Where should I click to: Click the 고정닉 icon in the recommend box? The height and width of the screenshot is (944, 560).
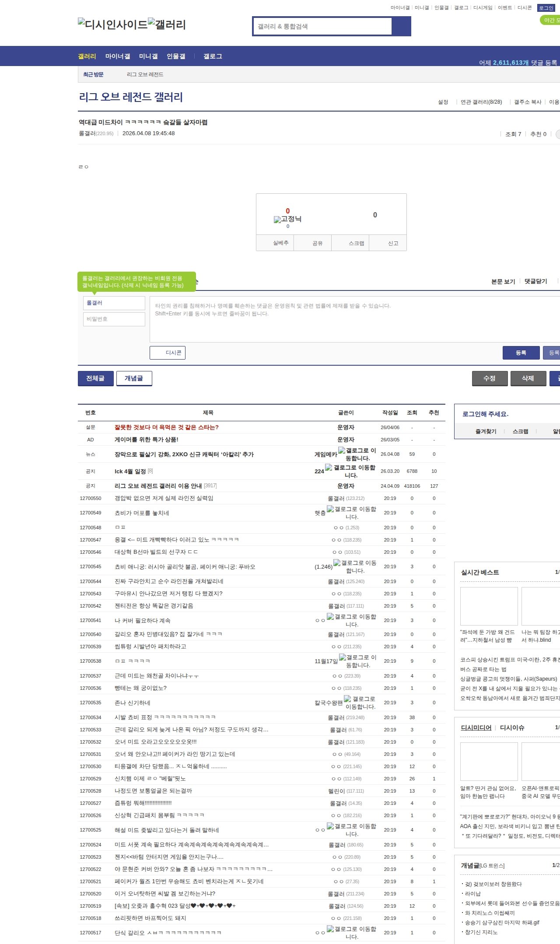coord(277,220)
